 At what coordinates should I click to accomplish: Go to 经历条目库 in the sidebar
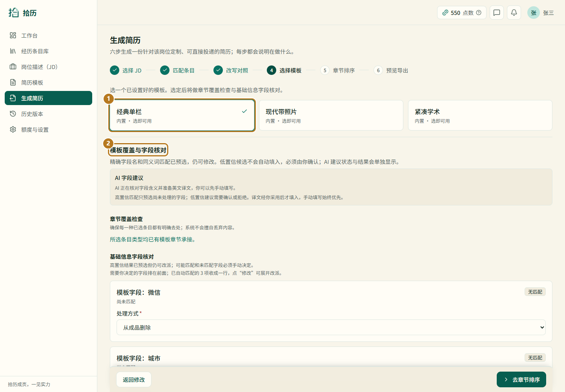click(x=48, y=51)
